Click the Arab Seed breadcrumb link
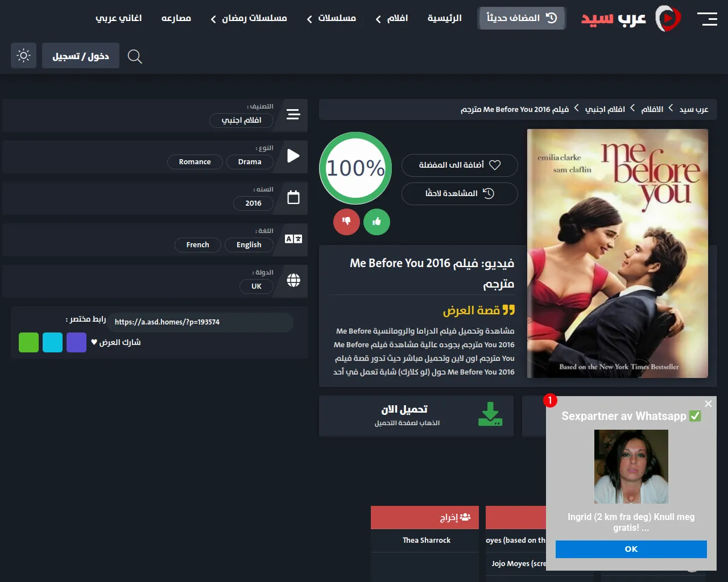The image size is (728, 582). 694,109
